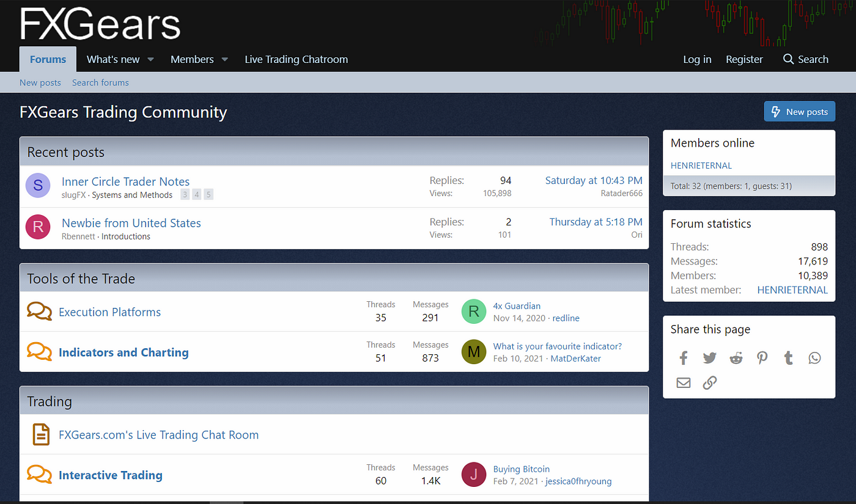This screenshot has width=856, height=504.
Task: Open user jessica0fhryoung's profile
Action: pos(578,481)
